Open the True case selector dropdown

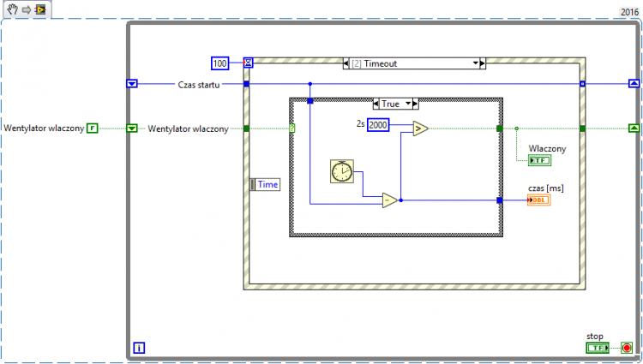pyautogui.click(x=408, y=104)
